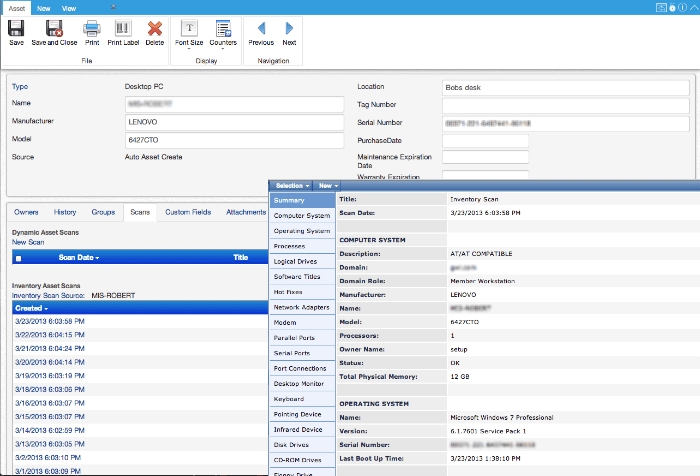The image size is (700, 476).
Task: Sort by the Created column header
Action: 31,308
